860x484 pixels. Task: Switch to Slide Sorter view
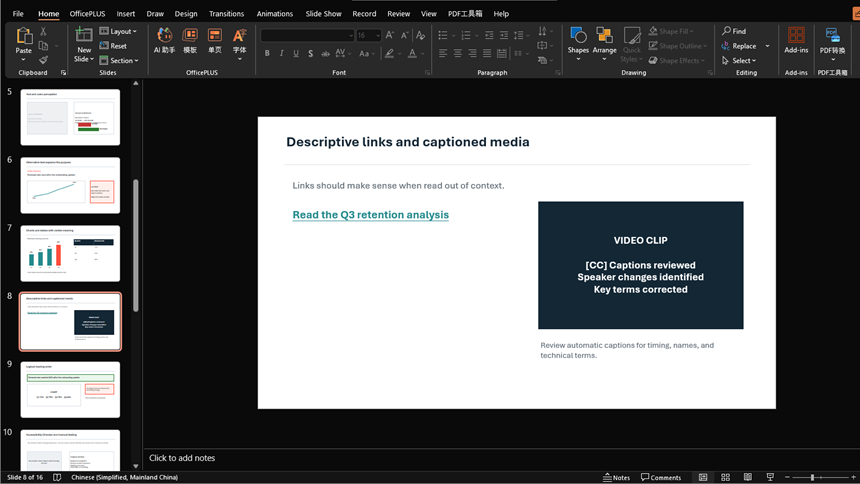coord(726,477)
